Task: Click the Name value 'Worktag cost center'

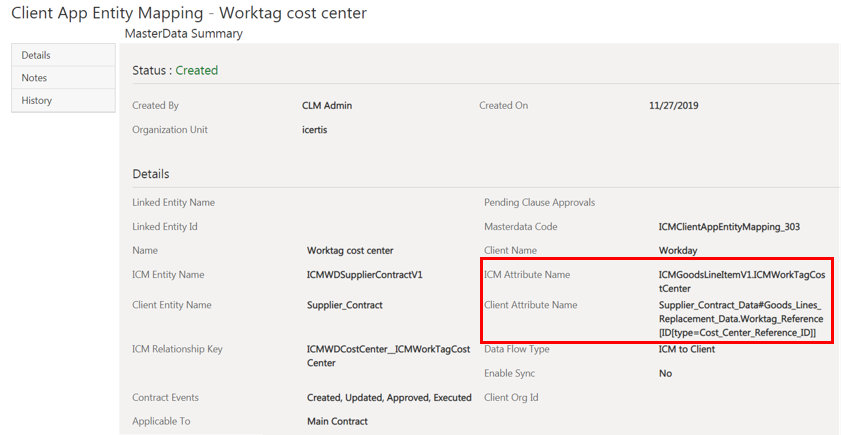Action: click(350, 250)
